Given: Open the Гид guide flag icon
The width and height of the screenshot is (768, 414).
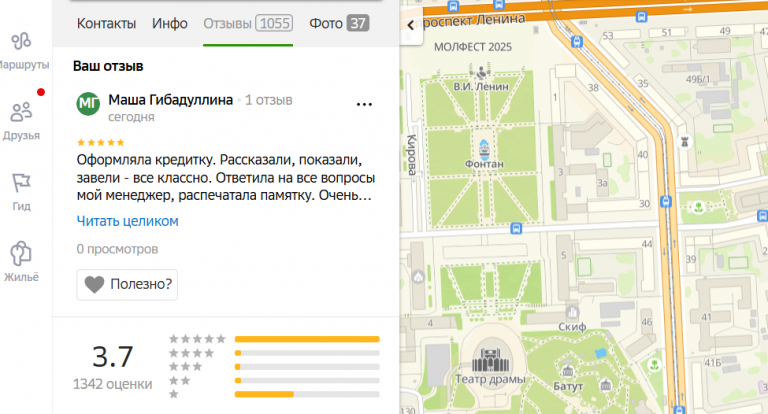Looking at the screenshot, I should pos(21,183).
